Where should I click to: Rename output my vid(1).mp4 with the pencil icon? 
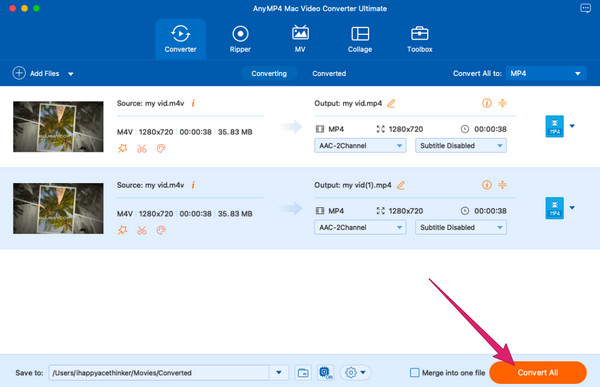401,185
